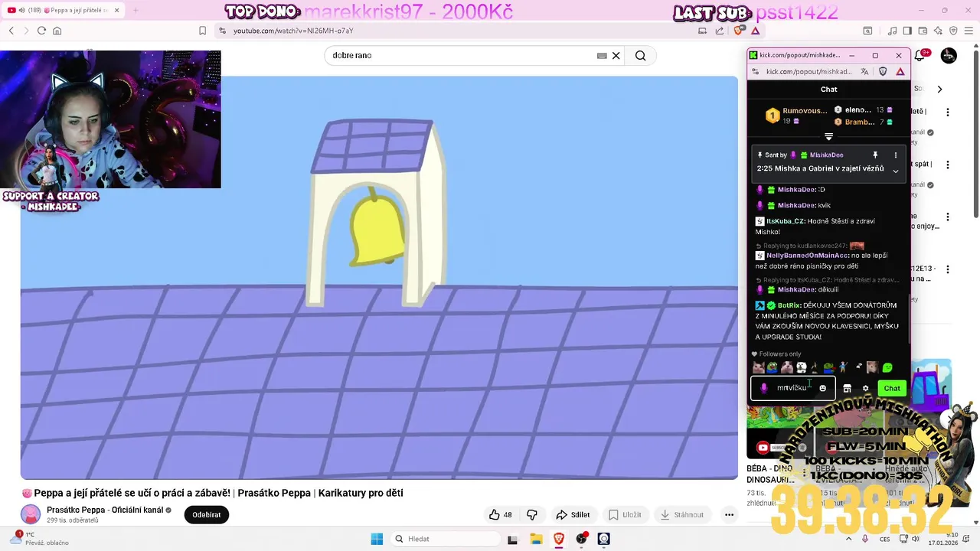Click the Kick popout address bar

(808, 71)
